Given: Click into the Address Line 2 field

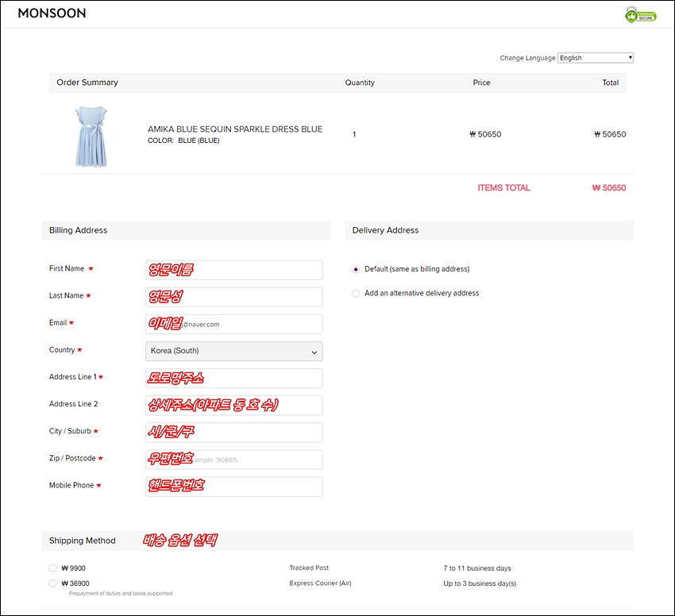Looking at the screenshot, I should (234, 406).
